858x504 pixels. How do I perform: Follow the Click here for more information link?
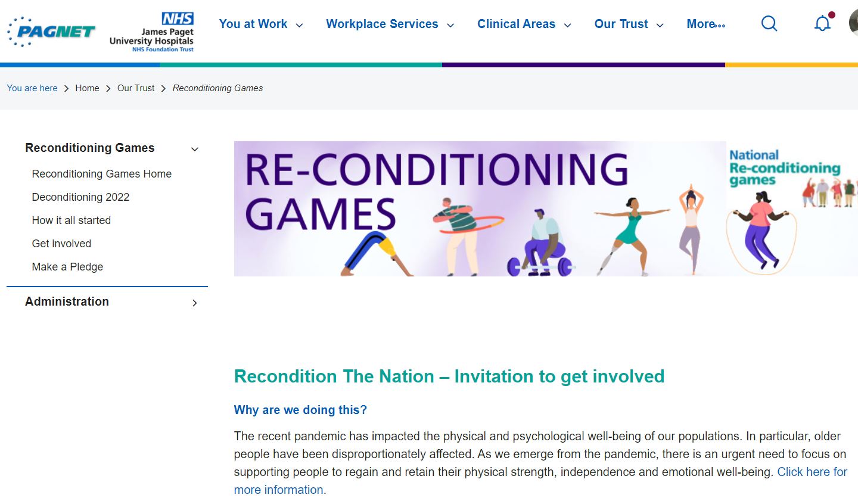click(540, 481)
